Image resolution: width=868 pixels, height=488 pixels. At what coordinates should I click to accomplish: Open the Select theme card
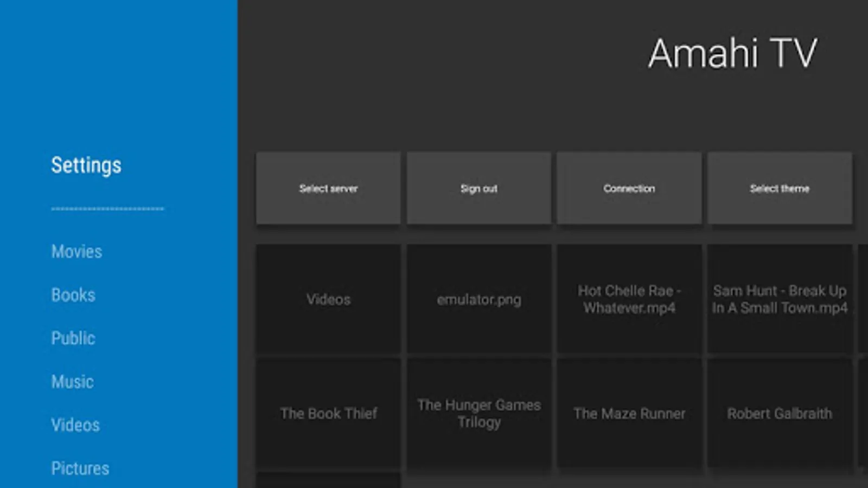(780, 188)
